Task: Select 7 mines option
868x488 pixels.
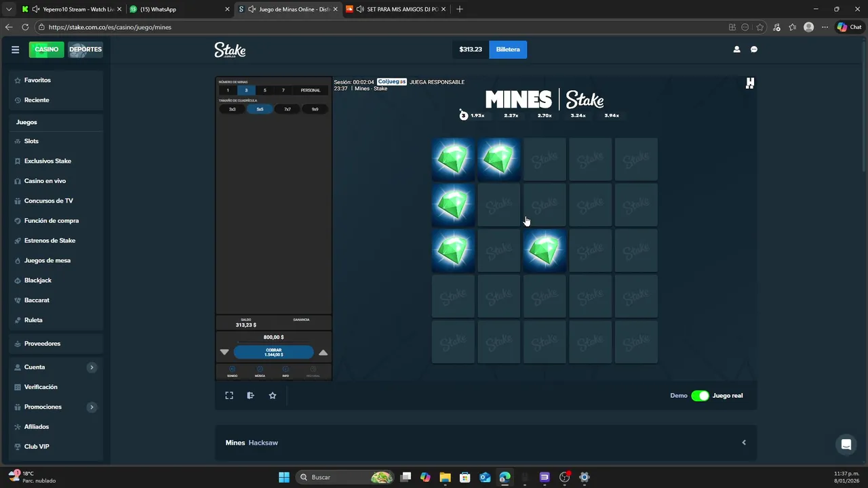Action: tap(283, 90)
